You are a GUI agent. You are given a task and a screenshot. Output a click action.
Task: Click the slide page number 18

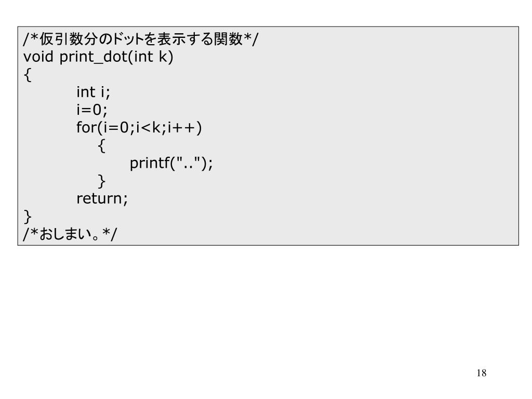[482, 373]
